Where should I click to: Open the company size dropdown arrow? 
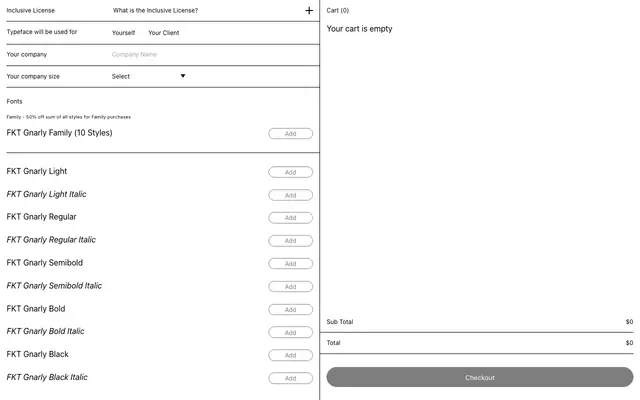pos(183,76)
